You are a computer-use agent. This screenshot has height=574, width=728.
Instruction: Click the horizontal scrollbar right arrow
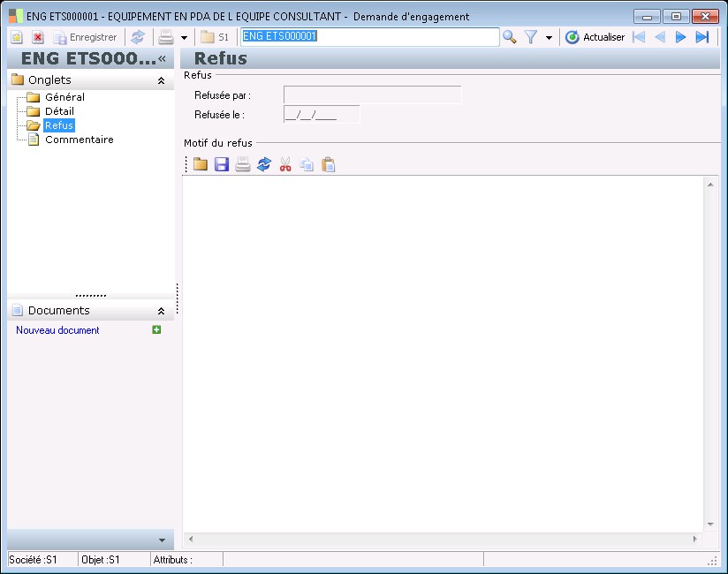[695, 539]
